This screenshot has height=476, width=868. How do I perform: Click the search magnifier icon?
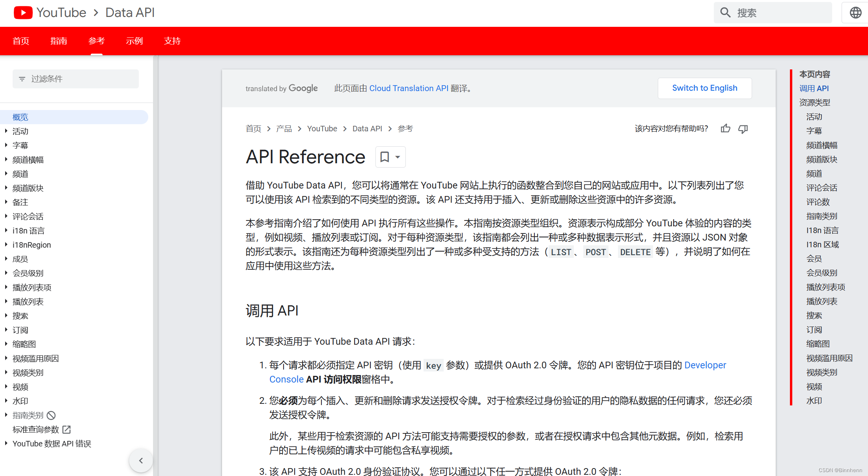tap(725, 13)
